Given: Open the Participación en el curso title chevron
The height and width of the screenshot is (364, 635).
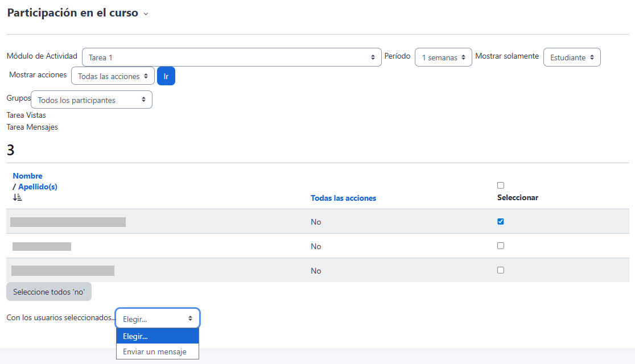Looking at the screenshot, I should pos(146,14).
